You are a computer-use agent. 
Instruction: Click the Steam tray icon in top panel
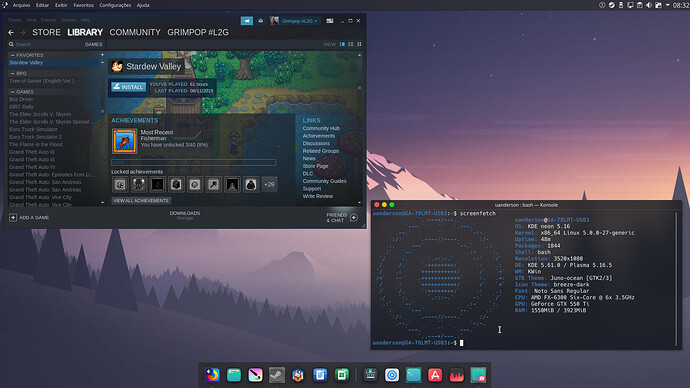612,5
